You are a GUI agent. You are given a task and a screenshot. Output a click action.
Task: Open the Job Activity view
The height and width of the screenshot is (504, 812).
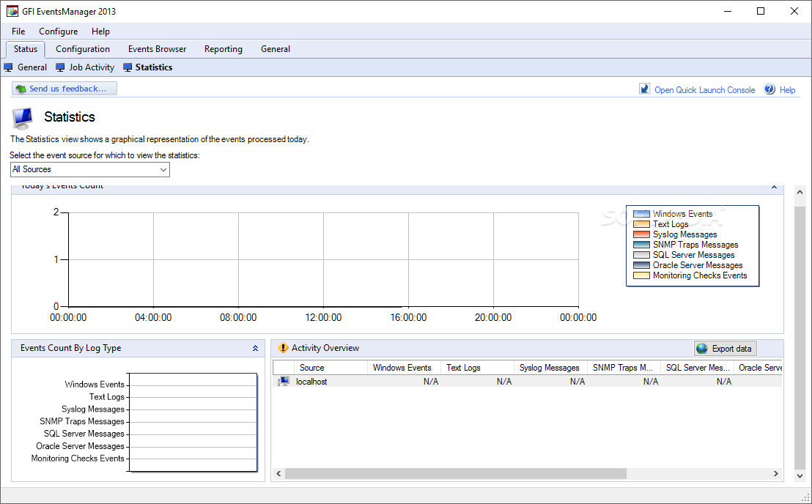92,67
